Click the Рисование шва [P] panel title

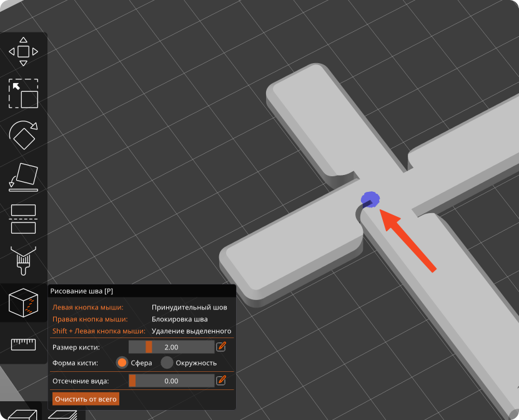click(x=82, y=291)
